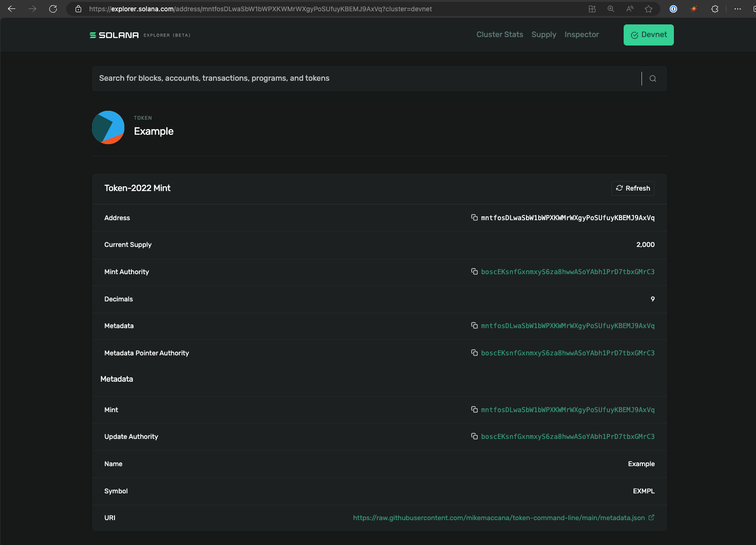This screenshot has width=756, height=545.
Task: Copy the Mint Authority address
Action: click(x=475, y=271)
